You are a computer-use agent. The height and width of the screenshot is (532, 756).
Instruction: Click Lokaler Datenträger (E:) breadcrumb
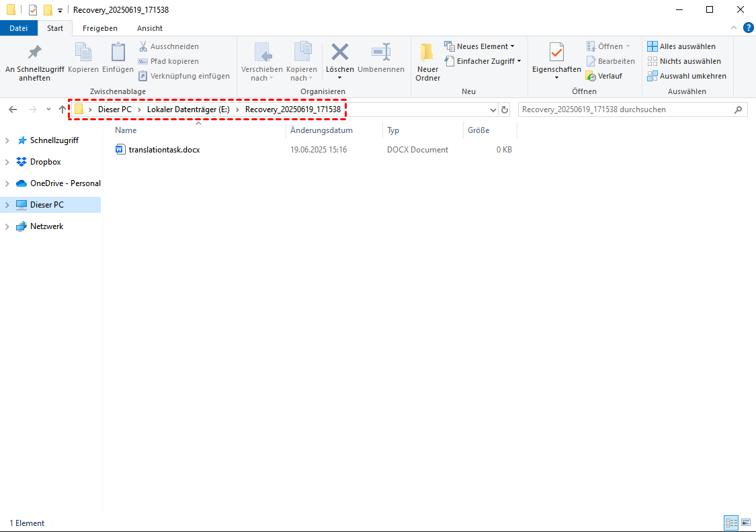(188, 109)
